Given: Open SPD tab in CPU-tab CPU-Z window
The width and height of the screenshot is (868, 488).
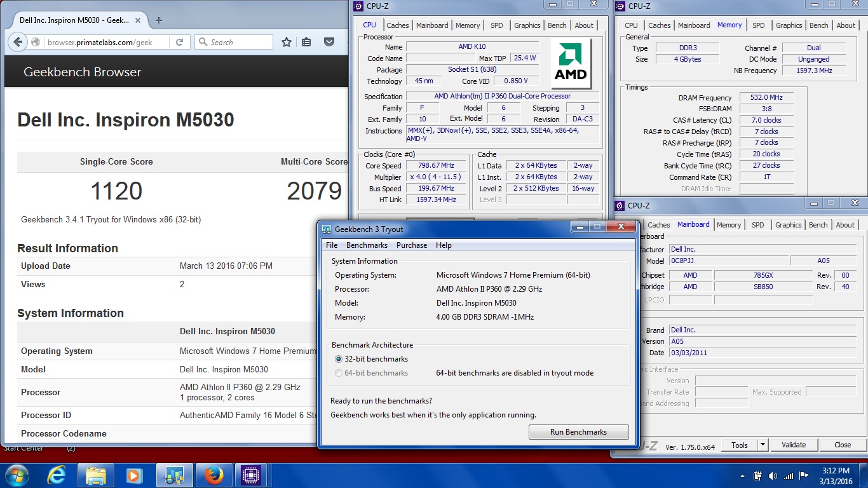Looking at the screenshot, I should pyautogui.click(x=497, y=25).
